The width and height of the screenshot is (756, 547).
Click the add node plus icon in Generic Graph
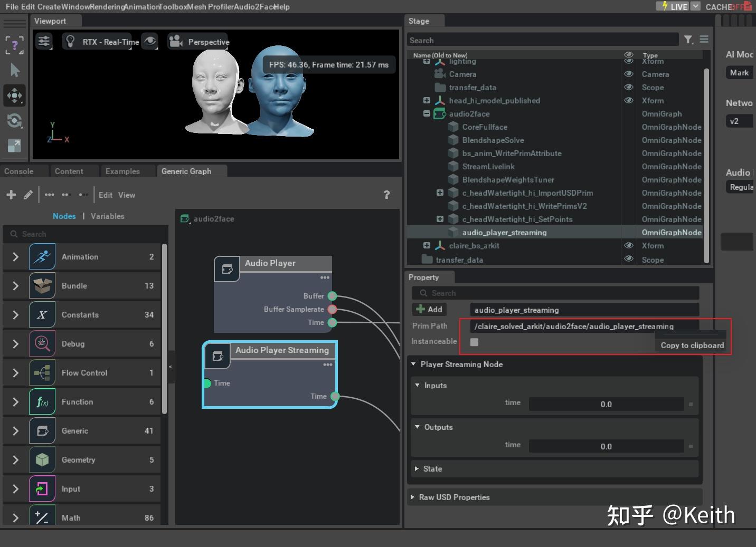11,195
